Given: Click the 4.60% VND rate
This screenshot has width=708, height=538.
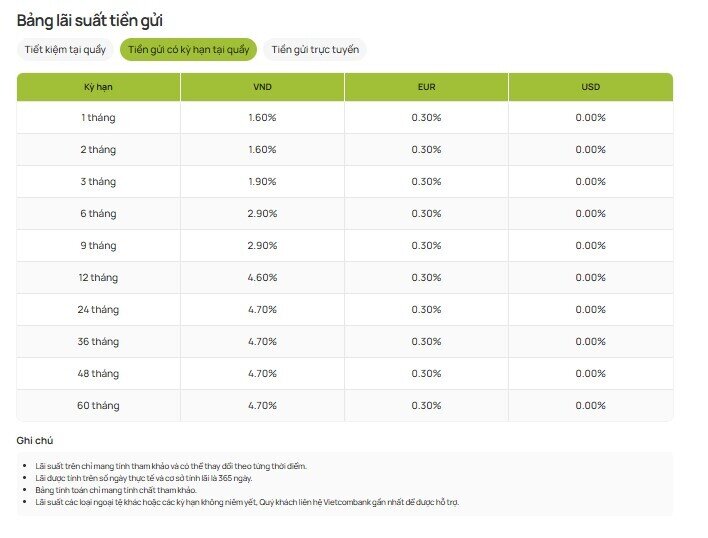Looking at the screenshot, I should pos(262,278).
